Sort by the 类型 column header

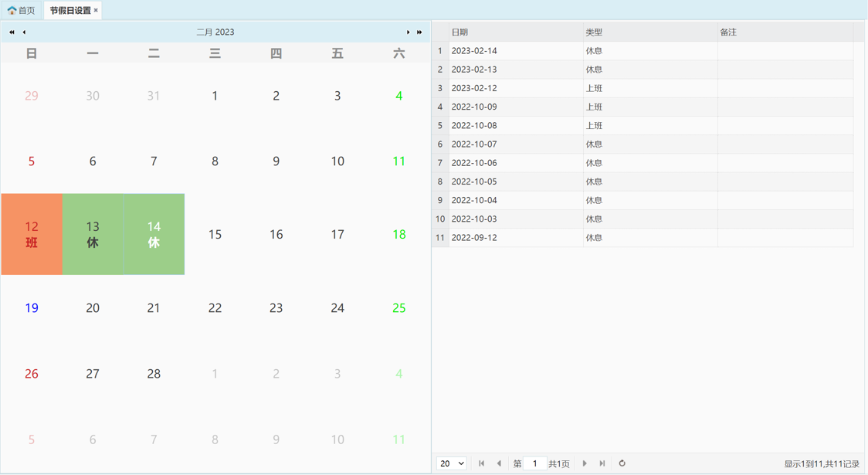[x=649, y=32]
